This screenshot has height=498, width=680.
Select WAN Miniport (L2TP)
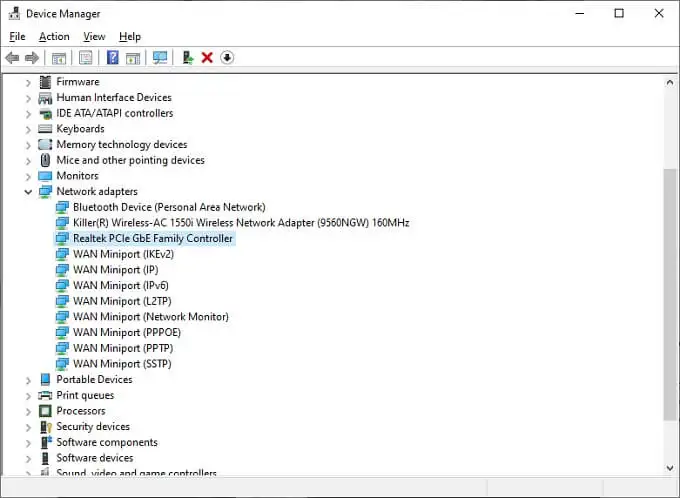pos(122,301)
